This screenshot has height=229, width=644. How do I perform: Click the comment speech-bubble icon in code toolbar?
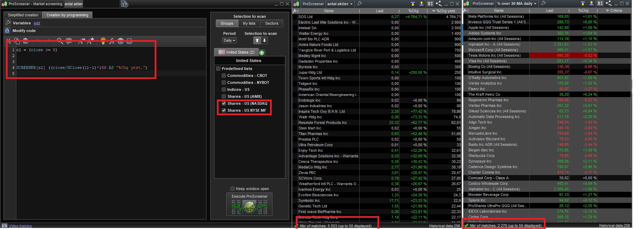click(x=69, y=41)
